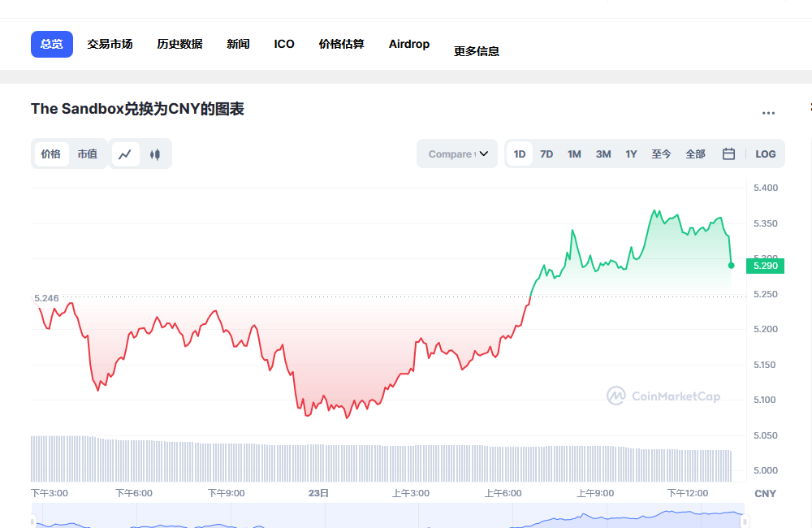The height and width of the screenshot is (528, 812).
Task: Select the 市值 chart toggle
Action: (x=88, y=154)
